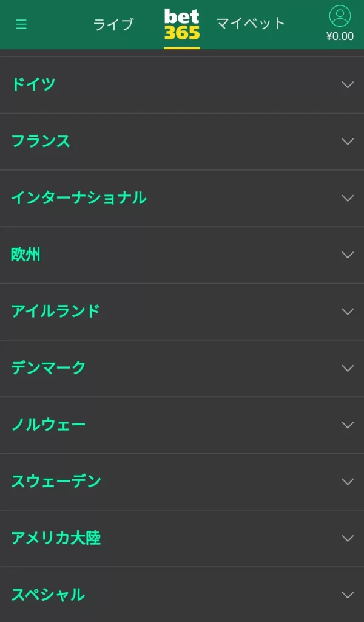Expand the デンマーク chevron arrow

click(x=348, y=368)
